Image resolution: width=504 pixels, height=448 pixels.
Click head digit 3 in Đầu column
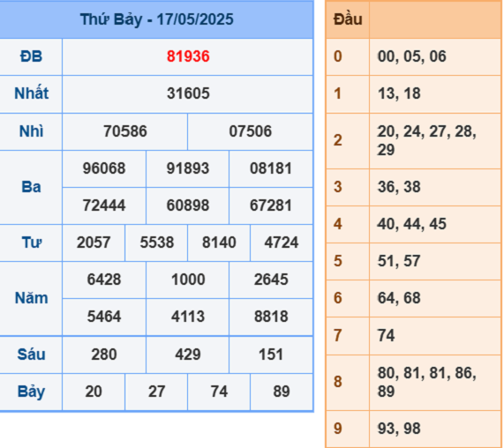click(x=337, y=187)
